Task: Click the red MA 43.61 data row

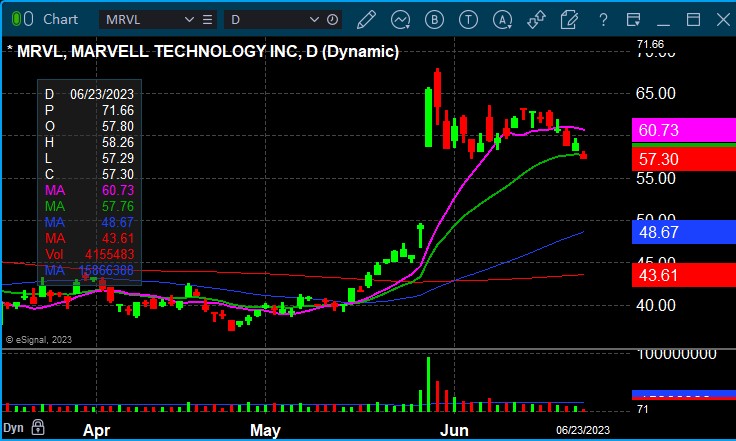Action: (89, 238)
